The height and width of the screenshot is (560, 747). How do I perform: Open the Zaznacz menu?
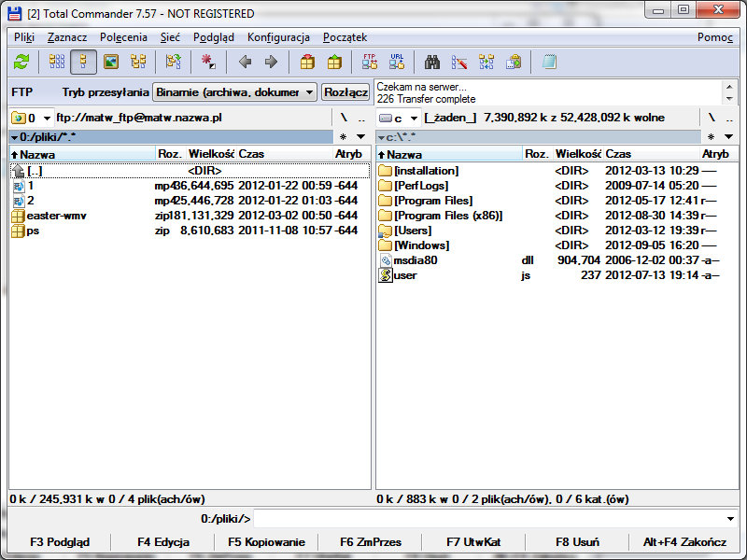click(67, 37)
